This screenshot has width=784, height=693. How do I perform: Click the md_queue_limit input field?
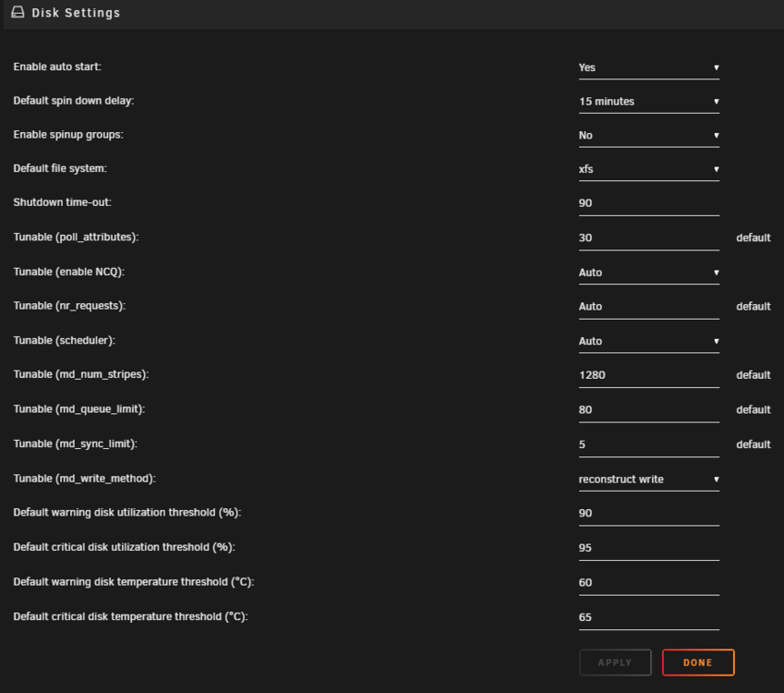click(649, 410)
